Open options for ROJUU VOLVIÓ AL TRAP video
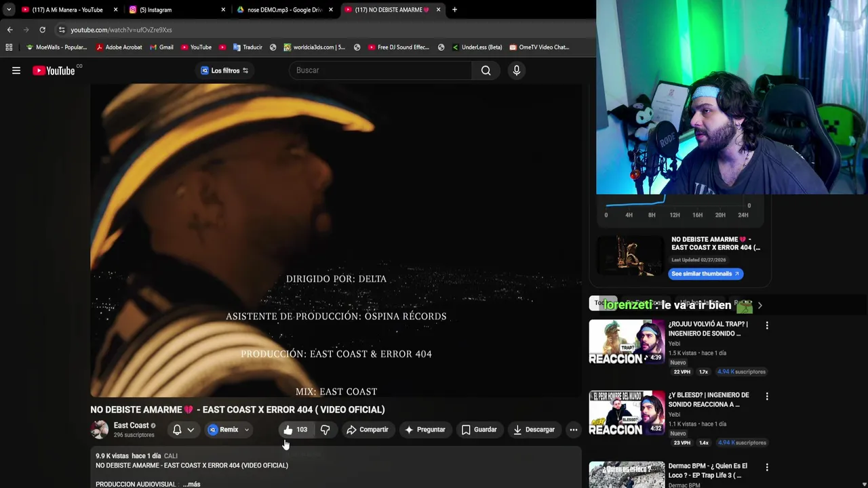This screenshot has width=868, height=488. click(767, 326)
